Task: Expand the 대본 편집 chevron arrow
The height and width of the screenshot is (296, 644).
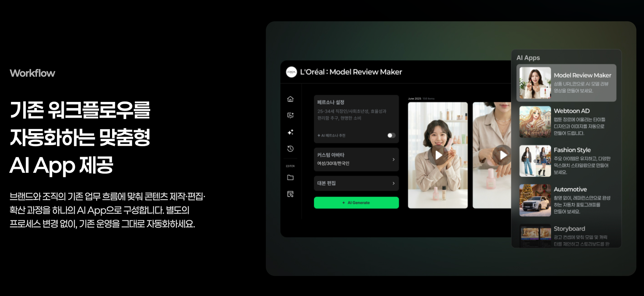Action: click(393, 183)
